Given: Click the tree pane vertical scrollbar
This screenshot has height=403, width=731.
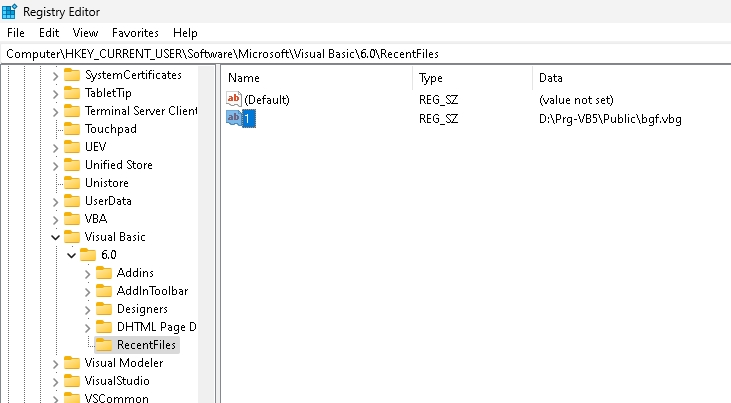Looking at the screenshot, I should click(206, 233).
